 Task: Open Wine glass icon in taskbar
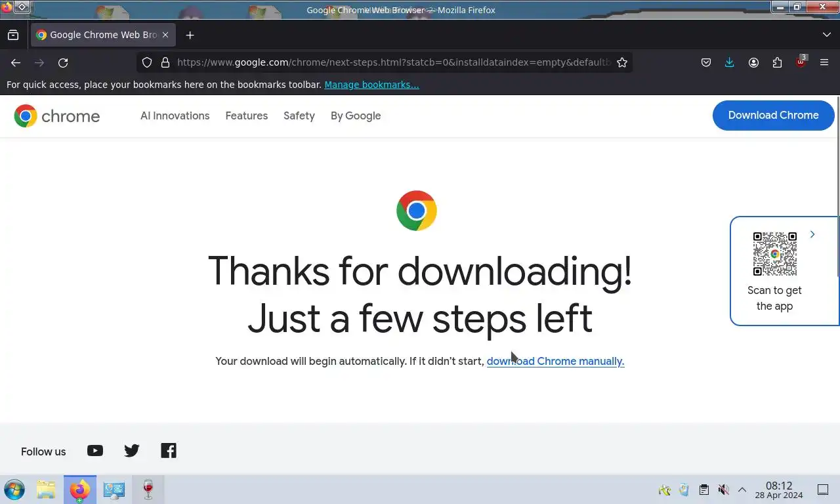[148, 490]
